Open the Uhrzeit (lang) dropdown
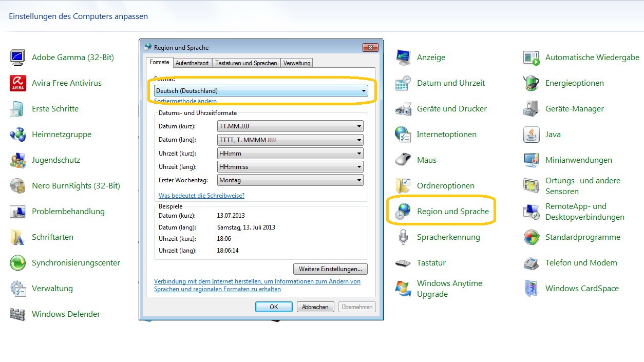 (290, 167)
